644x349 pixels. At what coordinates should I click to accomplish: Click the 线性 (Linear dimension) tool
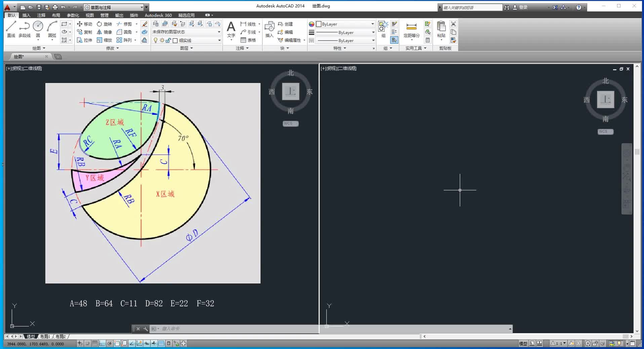(x=248, y=24)
